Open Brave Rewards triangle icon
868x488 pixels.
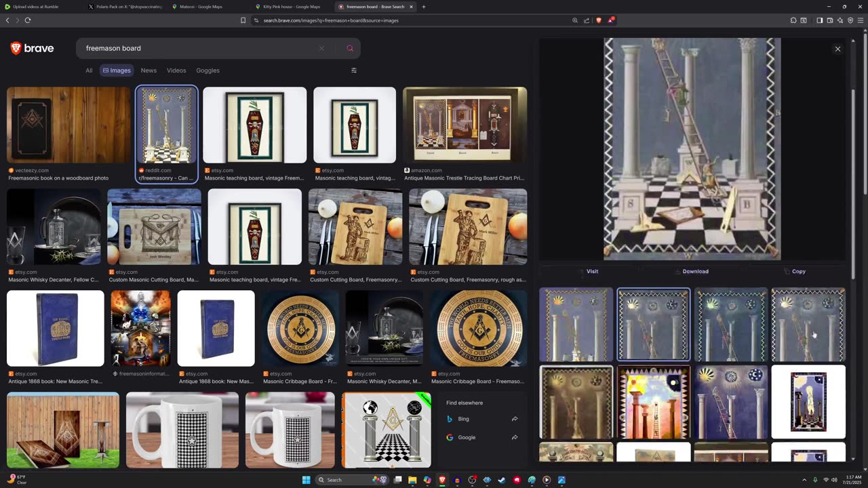pyautogui.click(x=610, y=20)
